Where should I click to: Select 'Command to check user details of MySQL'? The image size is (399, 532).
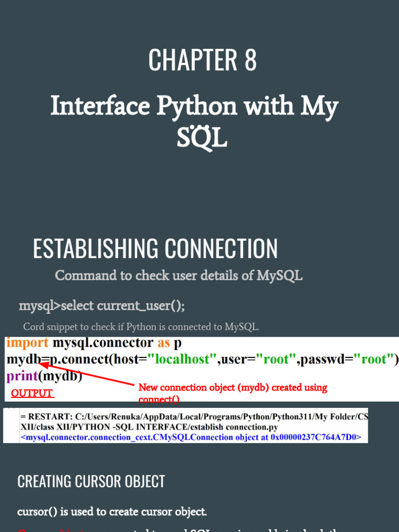(x=179, y=275)
